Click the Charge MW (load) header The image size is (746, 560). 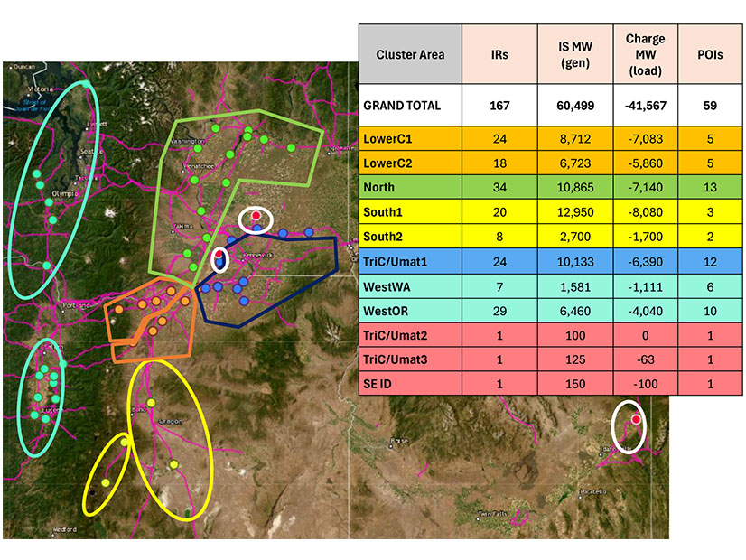coord(645,54)
